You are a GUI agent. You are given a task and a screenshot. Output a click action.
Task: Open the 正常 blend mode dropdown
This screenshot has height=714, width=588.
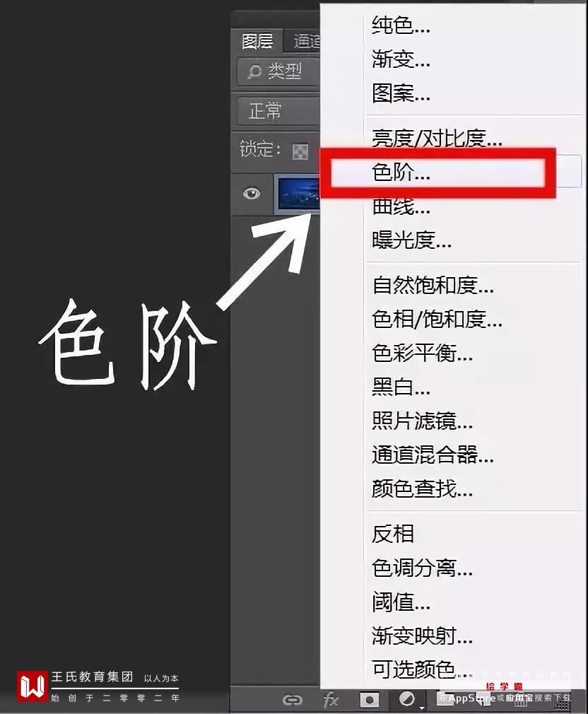[x=278, y=111]
